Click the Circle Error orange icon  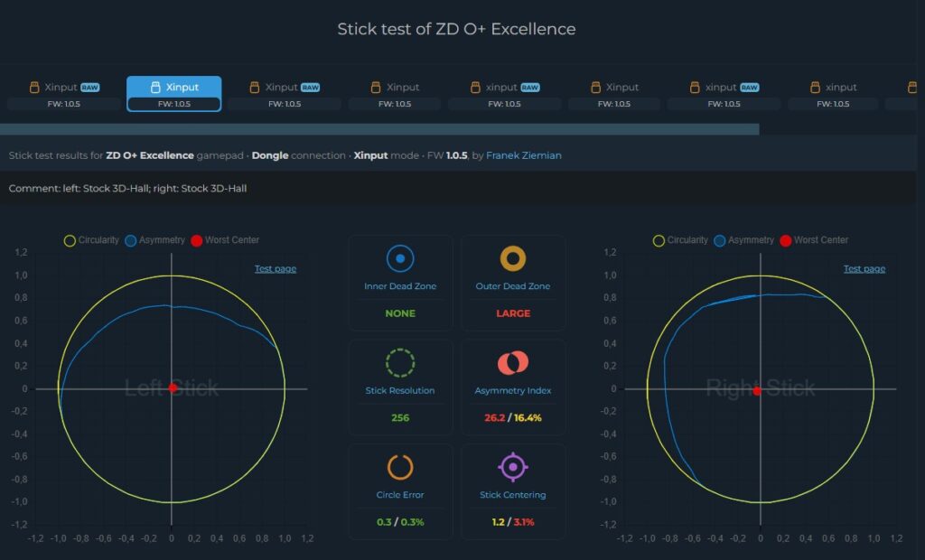pyautogui.click(x=400, y=467)
